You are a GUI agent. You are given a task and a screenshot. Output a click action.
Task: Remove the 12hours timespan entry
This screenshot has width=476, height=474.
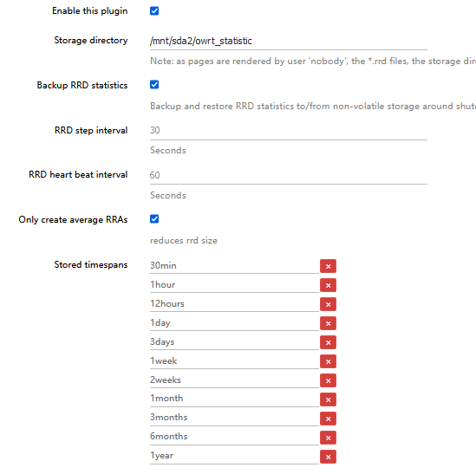click(328, 304)
